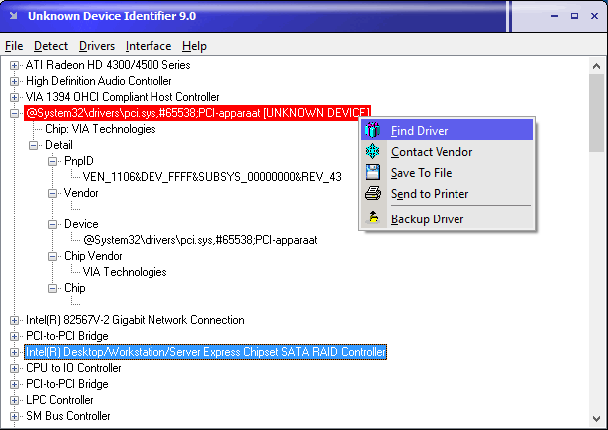Screen dimensions: 608x430
Task: Expand the PCI-to-PCI Bridge node above LPC Controller
Action: [x=14, y=384]
